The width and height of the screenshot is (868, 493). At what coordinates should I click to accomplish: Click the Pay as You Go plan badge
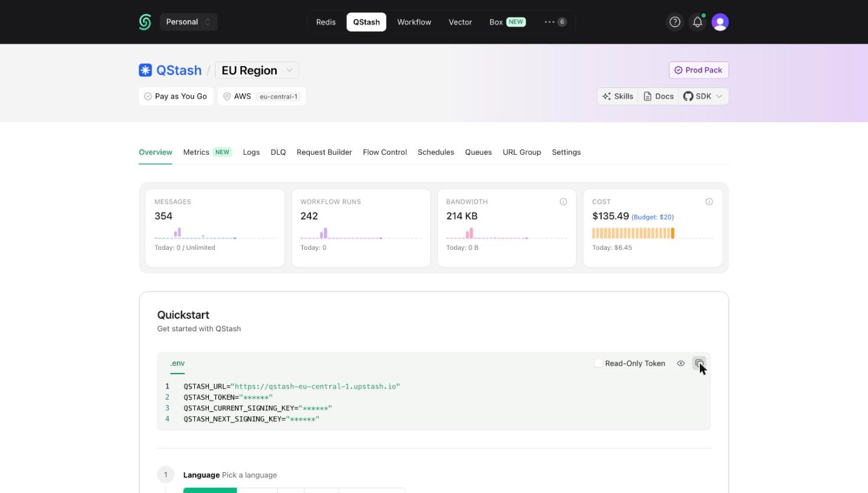click(x=176, y=96)
